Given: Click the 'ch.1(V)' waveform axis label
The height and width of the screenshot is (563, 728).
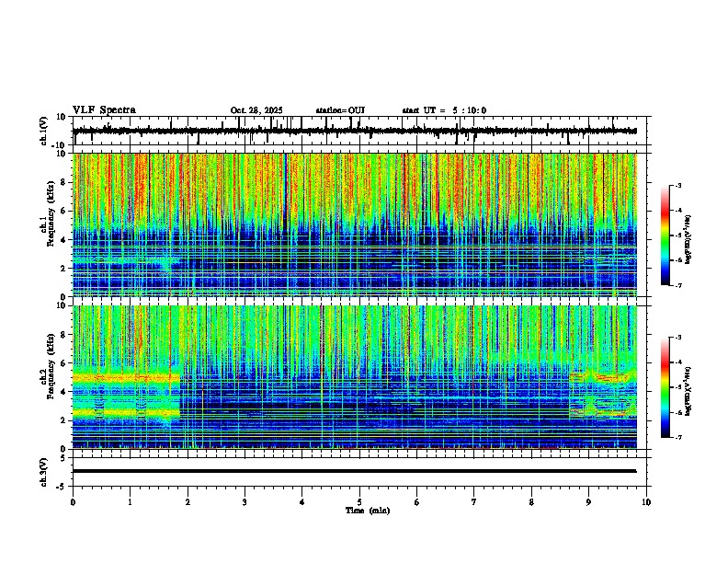Looking at the screenshot, I should coord(44,131).
